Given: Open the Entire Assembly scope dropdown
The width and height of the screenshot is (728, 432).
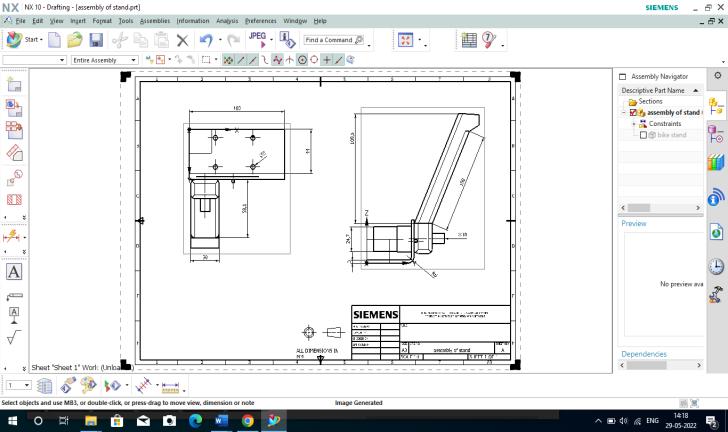Looking at the screenshot, I should (134, 60).
